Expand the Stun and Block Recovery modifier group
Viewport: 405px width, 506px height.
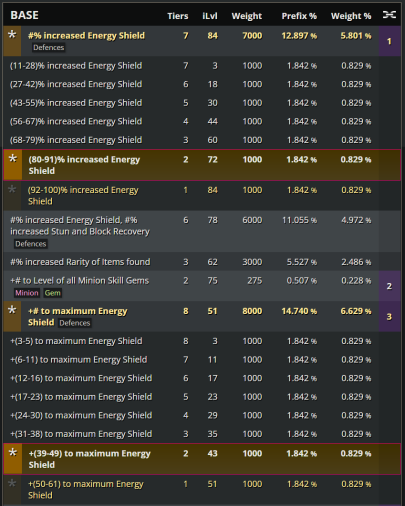coord(191,231)
